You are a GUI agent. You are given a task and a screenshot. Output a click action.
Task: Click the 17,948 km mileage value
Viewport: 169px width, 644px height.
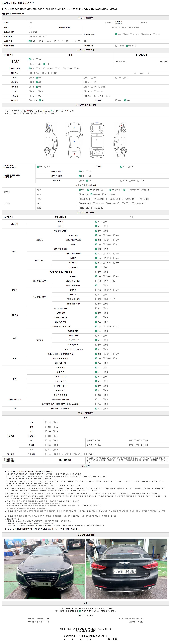pyautogui.click(x=163, y=62)
